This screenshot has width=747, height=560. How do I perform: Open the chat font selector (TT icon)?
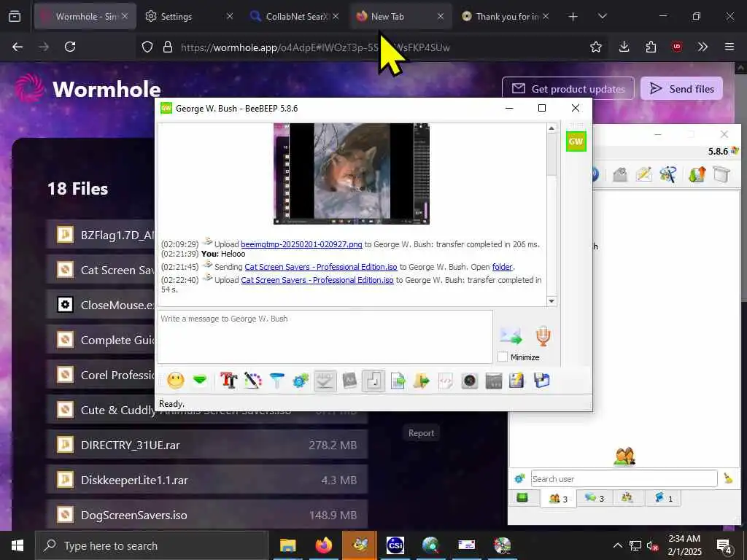pos(228,381)
